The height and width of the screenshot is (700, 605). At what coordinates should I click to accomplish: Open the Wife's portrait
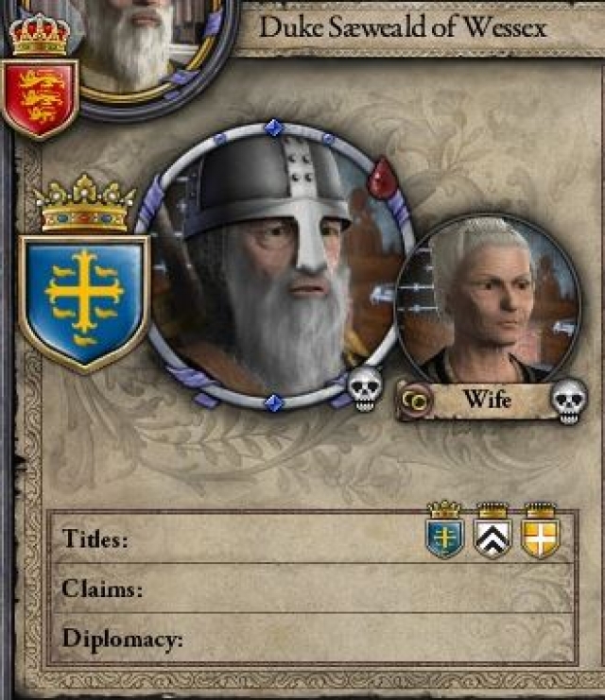coord(489,301)
